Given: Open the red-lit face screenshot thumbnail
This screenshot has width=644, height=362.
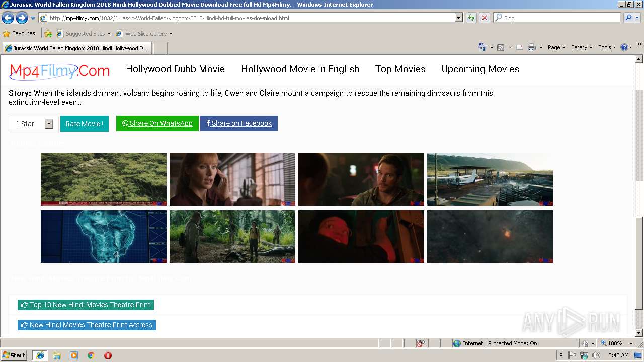Looking at the screenshot, I should tap(361, 237).
